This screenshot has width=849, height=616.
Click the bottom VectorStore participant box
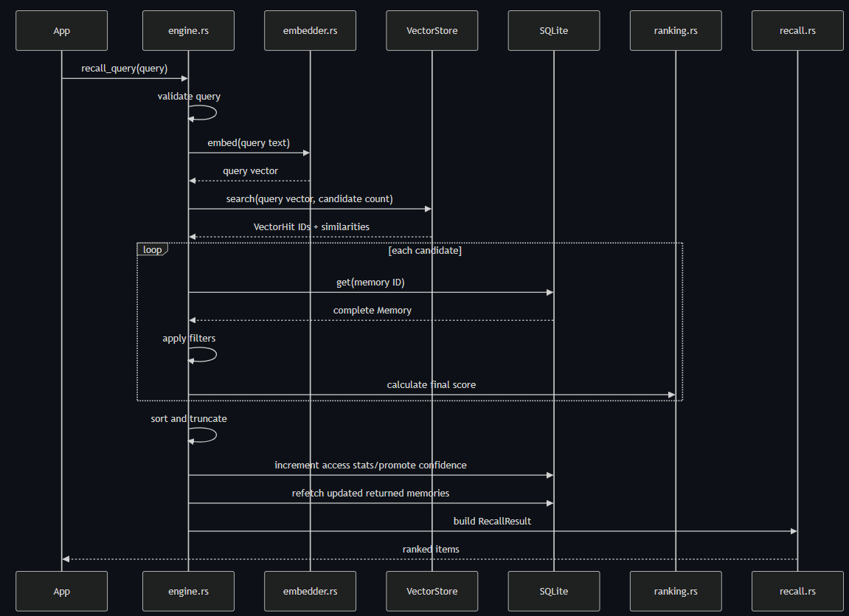[432, 591]
